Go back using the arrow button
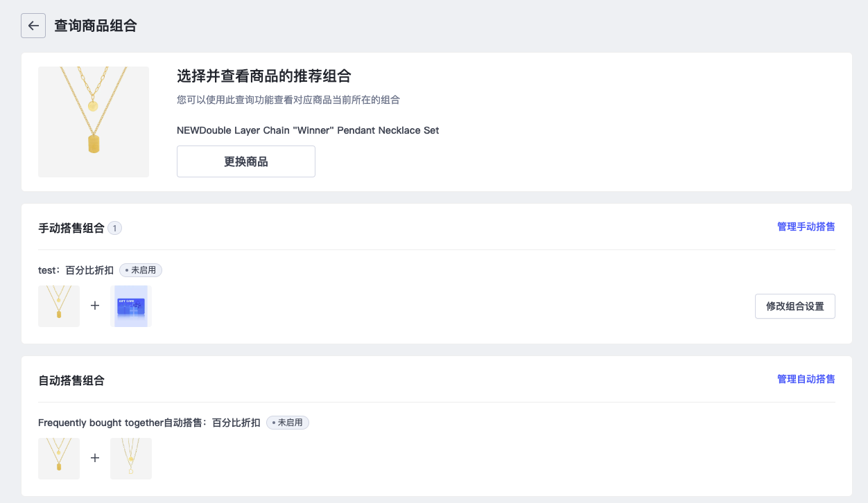The image size is (868, 503). [33, 26]
